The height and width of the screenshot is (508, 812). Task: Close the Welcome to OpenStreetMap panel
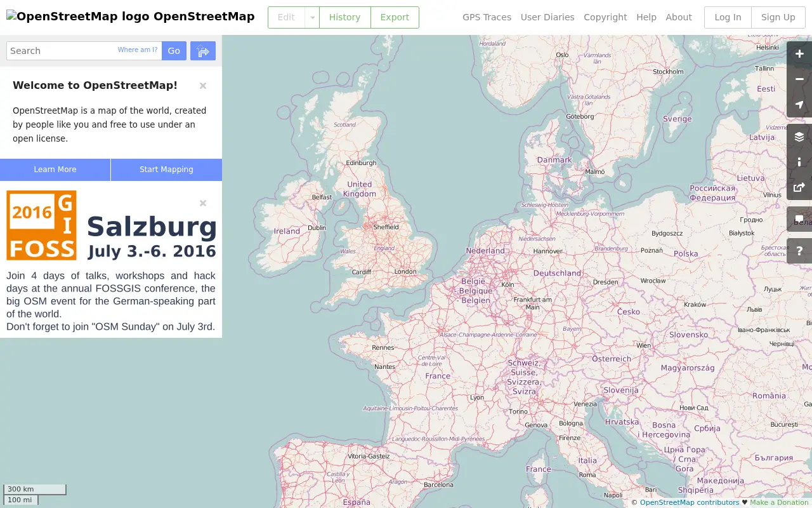(x=203, y=86)
